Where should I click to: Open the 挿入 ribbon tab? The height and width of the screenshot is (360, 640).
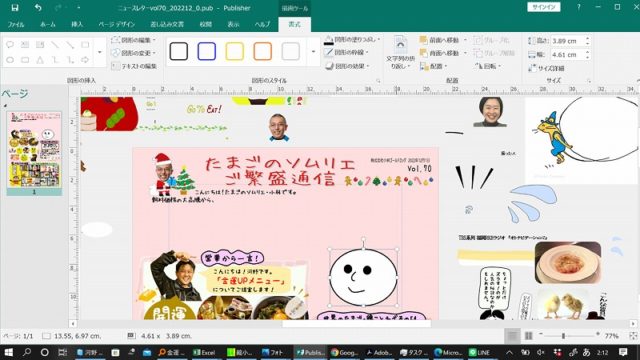[x=77, y=24]
